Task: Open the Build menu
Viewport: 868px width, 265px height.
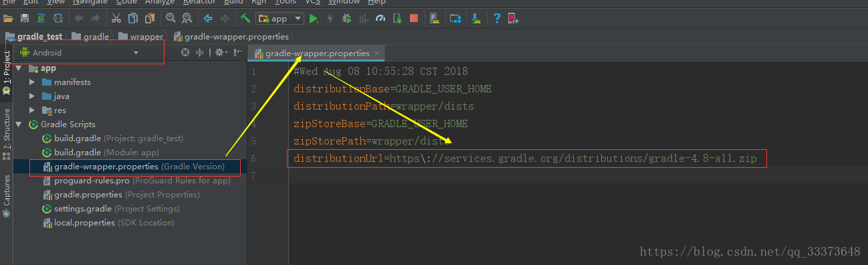Action: click(233, 2)
